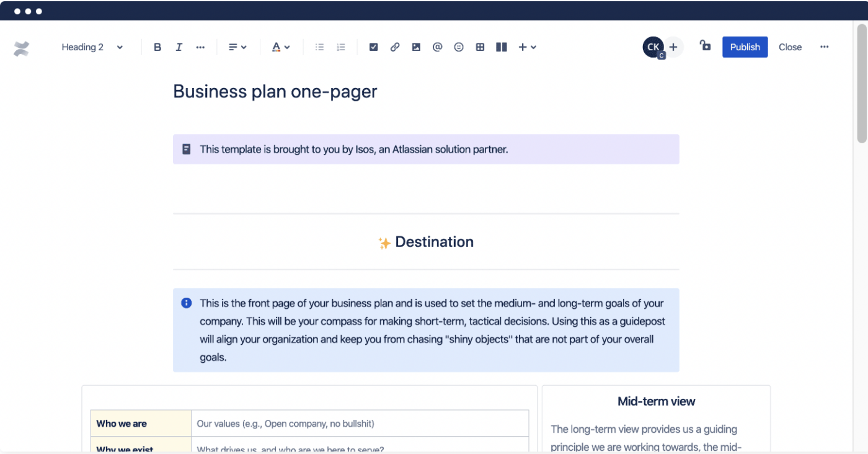Open text alignment dropdown
The height and width of the screenshot is (454, 868).
click(x=237, y=47)
